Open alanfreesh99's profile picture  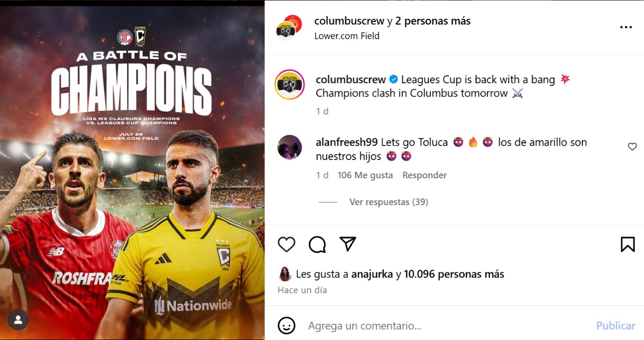click(x=289, y=147)
